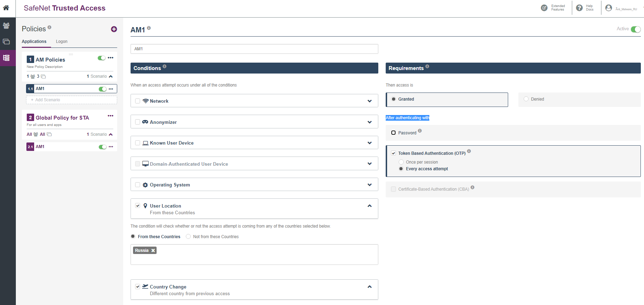
Task: Toggle scenario 1.1 AM1 switch
Action: pyautogui.click(x=103, y=89)
